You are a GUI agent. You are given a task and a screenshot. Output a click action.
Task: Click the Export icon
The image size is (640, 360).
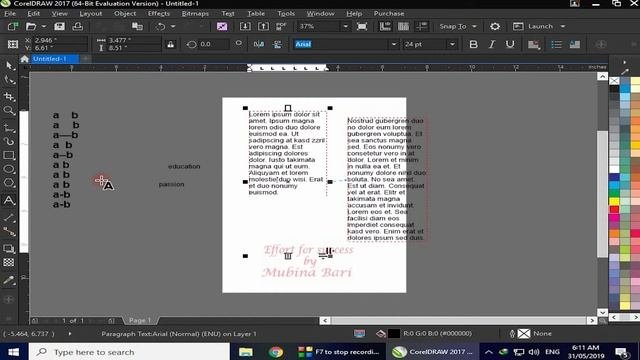263,27
